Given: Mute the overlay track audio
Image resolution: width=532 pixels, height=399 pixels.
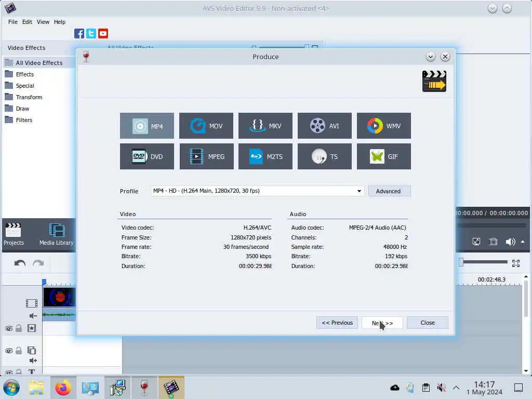Looking at the screenshot, I should click(33, 361).
